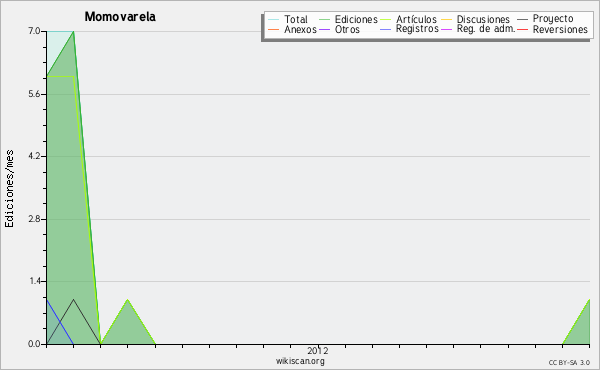Click the red Reversiones legend line swatch
The width and height of the screenshot is (600, 370).
(x=523, y=29)
